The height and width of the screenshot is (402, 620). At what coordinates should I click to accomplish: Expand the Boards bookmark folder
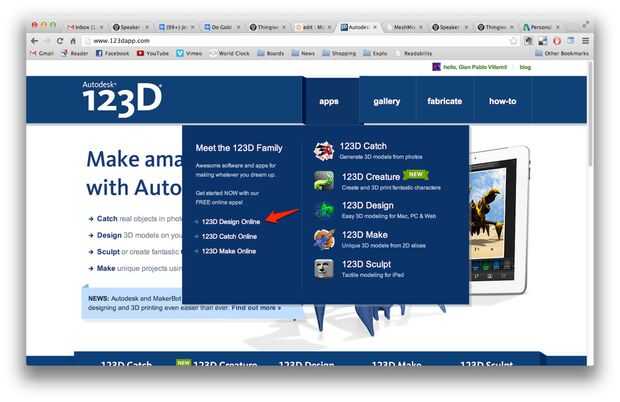(x=271, y=53)
